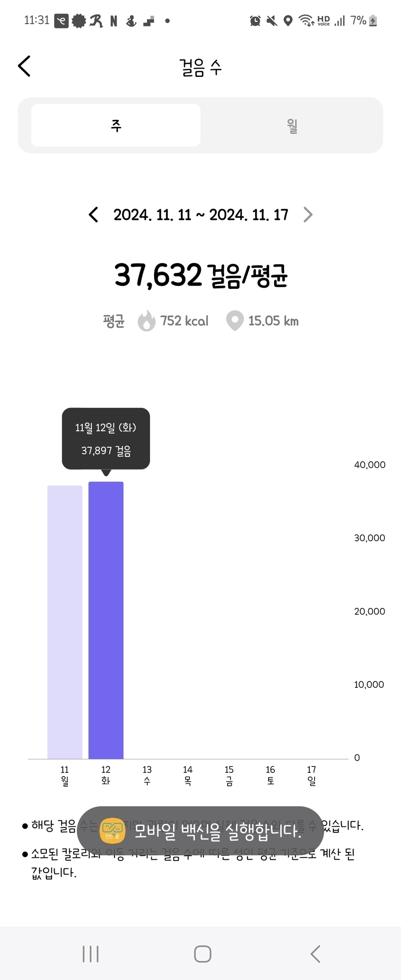The image size is (401, 980).
Task: Tap the mobile vaccine toast icon
Action: point(113,831)
